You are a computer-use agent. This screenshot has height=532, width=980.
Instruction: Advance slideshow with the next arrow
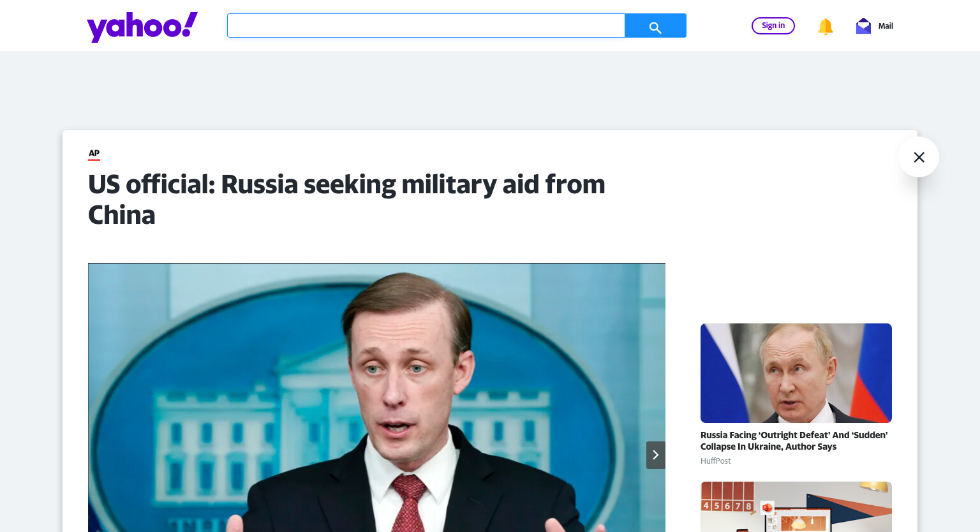[x=655, y=455]
